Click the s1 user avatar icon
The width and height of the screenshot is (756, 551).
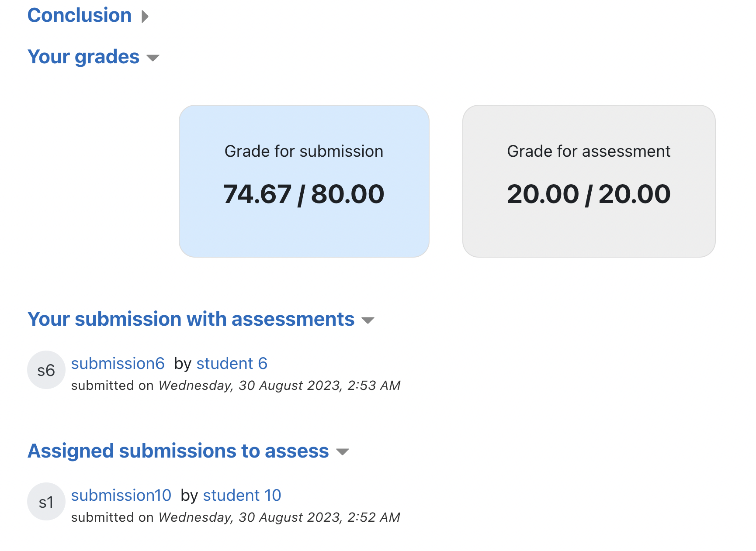[x=46, y=502]
